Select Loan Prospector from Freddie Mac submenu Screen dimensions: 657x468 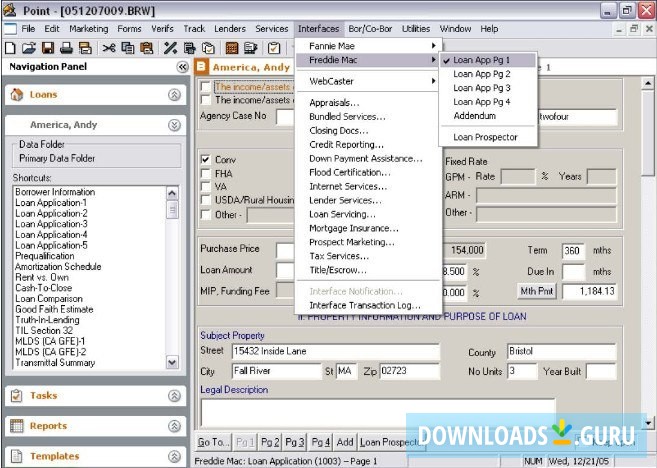coord(485,137)
